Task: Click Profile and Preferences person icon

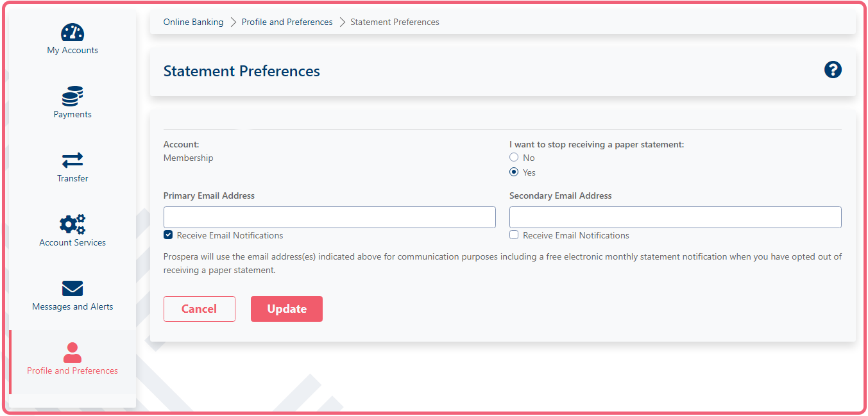Action: point(72,353)
